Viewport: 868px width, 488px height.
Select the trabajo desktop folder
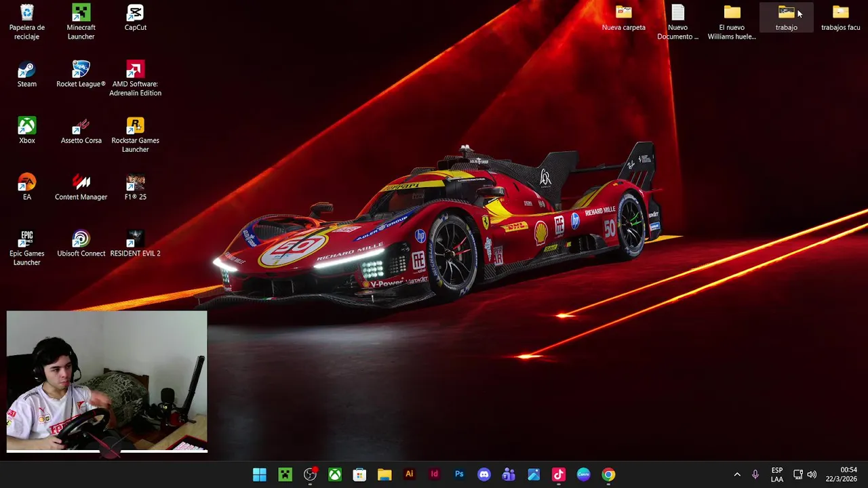click(x=786, y=18)
